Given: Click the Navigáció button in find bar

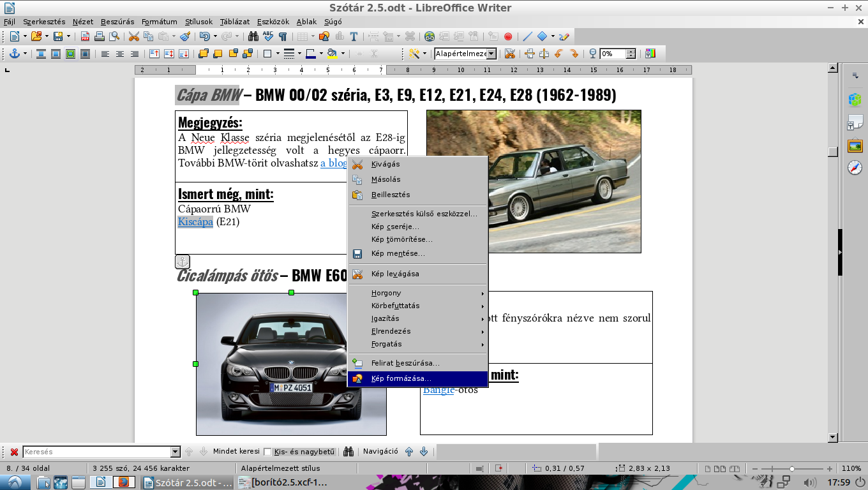Looking at the screenshot, I should 380,452.
